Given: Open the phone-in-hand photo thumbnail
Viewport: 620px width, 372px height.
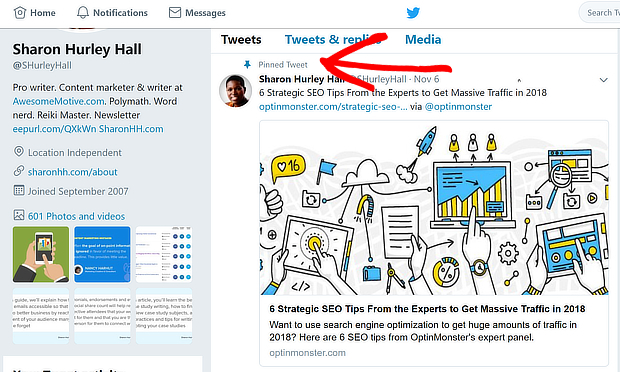Looking at the screenshot, I should [x=41, y=254].
